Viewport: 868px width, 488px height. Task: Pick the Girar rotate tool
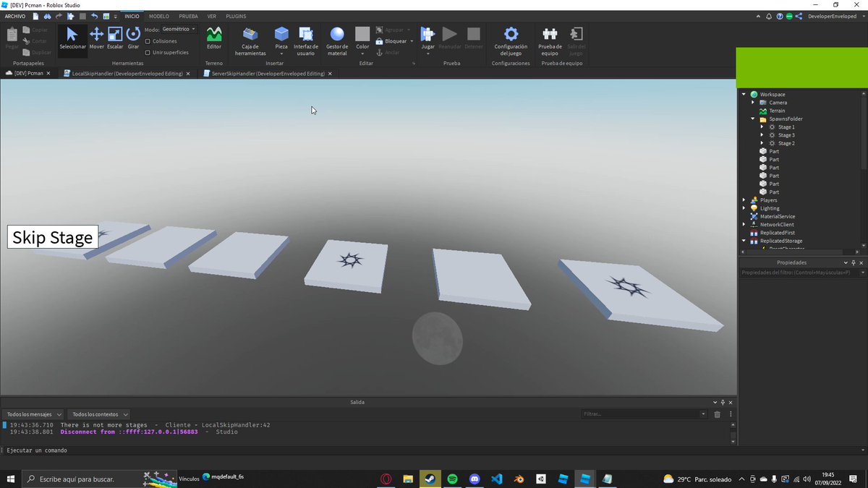click(133, 38)
